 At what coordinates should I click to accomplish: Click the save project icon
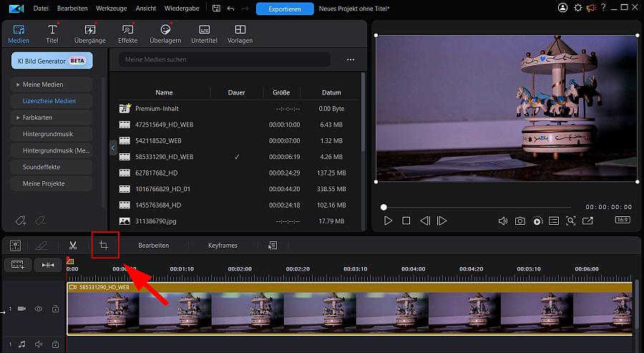pos(216,9)
